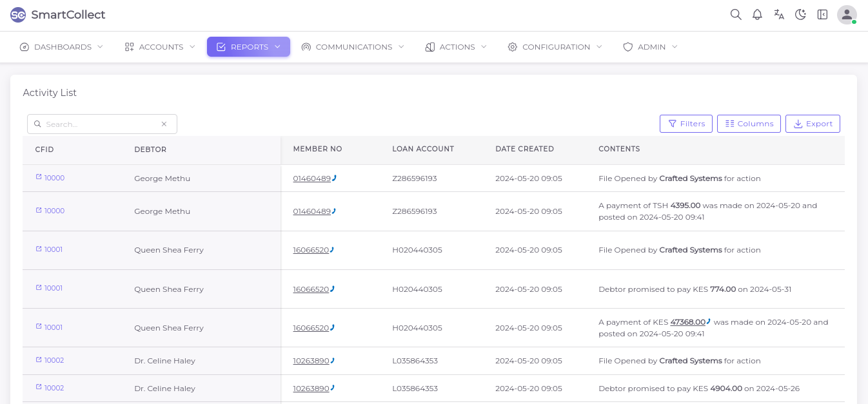Clear the search field with X icon
Image resolution: width=868 pixels, height=404 pixels.
click(164, 124)
